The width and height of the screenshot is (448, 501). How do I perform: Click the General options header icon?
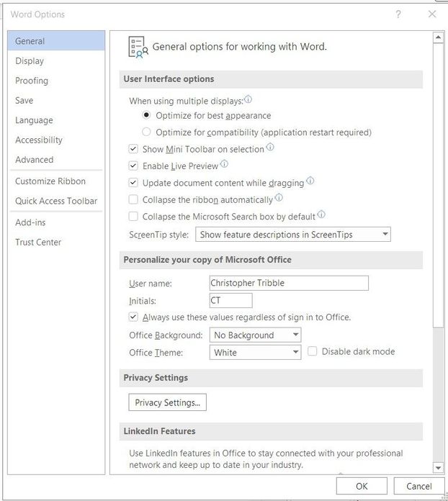[x=138, y=47]
